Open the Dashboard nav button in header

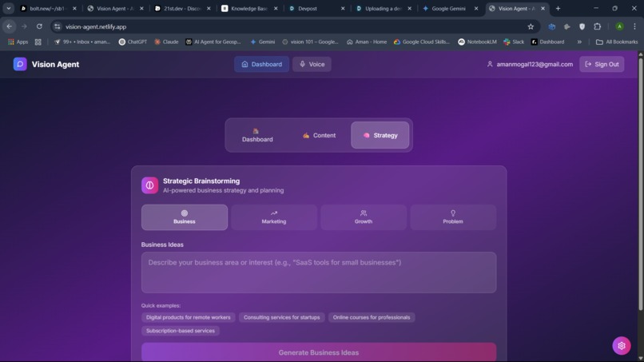coord(261,64)
